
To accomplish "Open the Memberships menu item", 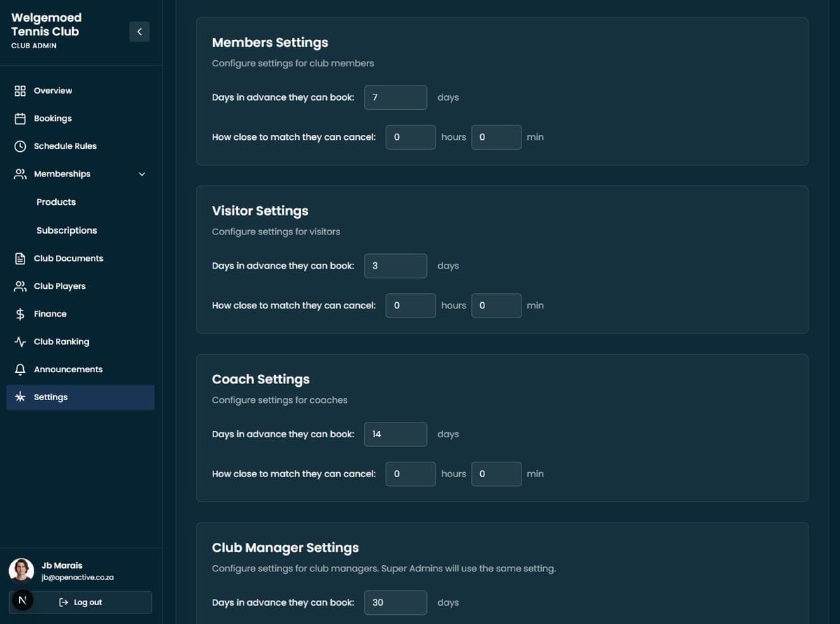I will [62, 174].
